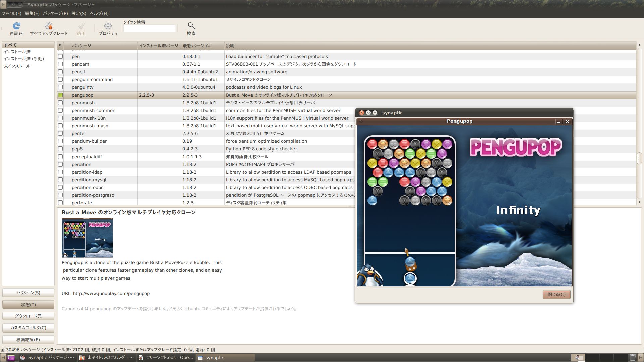The height and width of the screenshot is (362, 644).
Task: Select the perdition-mysql package row
Action: tap(206, 180)
